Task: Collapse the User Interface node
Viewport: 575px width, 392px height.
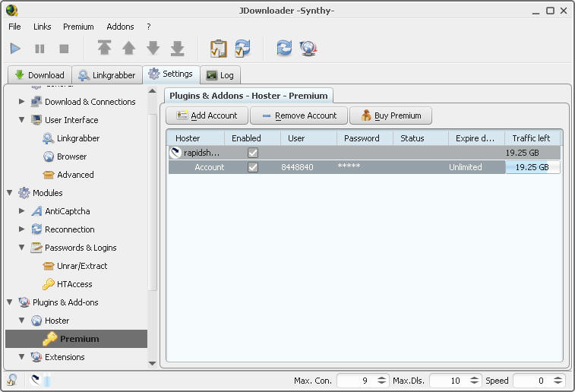Action: point(21,120)
